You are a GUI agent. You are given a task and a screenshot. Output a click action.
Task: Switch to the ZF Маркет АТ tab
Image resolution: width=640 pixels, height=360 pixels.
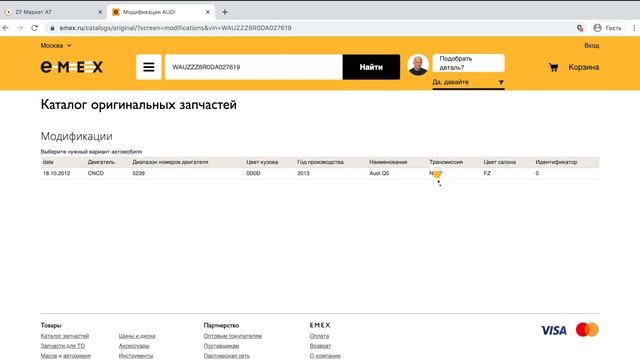(x=54, y=12)
